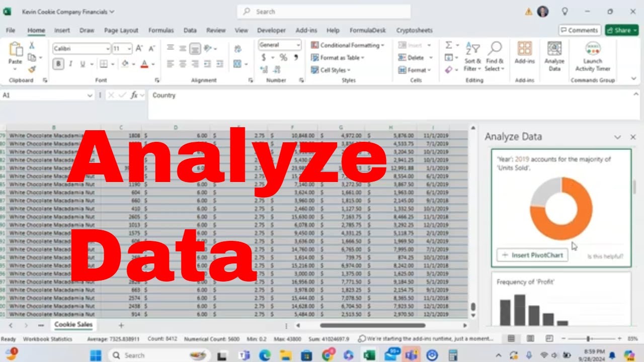The width and height of the screenshot is (644, 362).
Task: Toggle Bold formatting
Action: pyautogui.click(x=58, y=64)
